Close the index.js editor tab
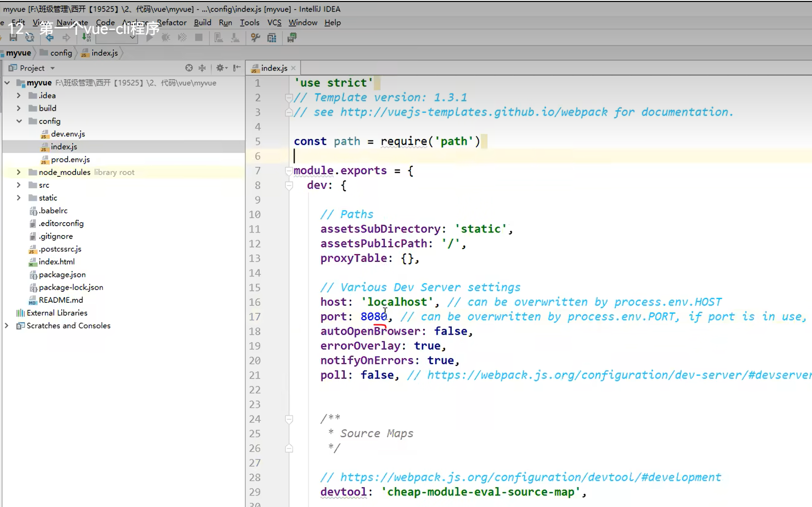 [x=294, y=68]
